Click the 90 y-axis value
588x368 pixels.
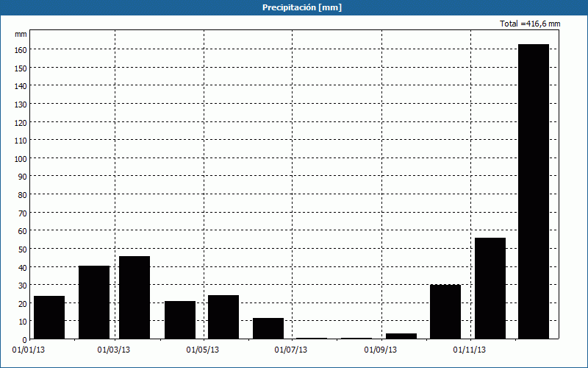coord(23,177)
